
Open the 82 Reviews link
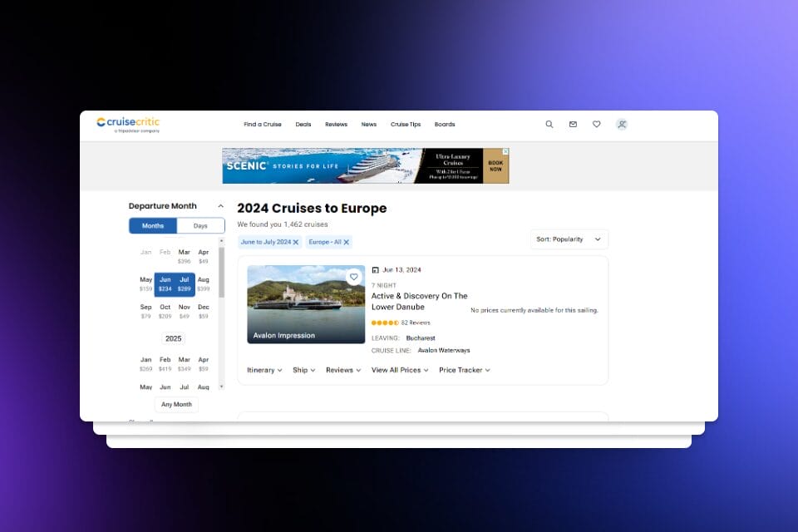(x=416, y=323)
